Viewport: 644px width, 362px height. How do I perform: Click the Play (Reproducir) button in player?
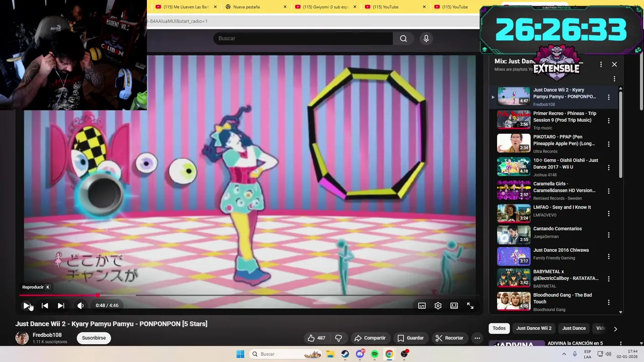click(x=27, y=305)
